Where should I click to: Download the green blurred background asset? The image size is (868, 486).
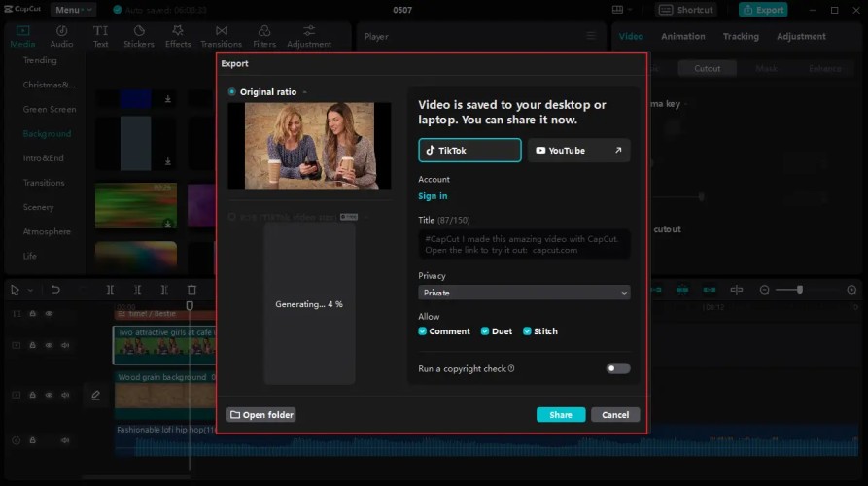click(168, 223)
